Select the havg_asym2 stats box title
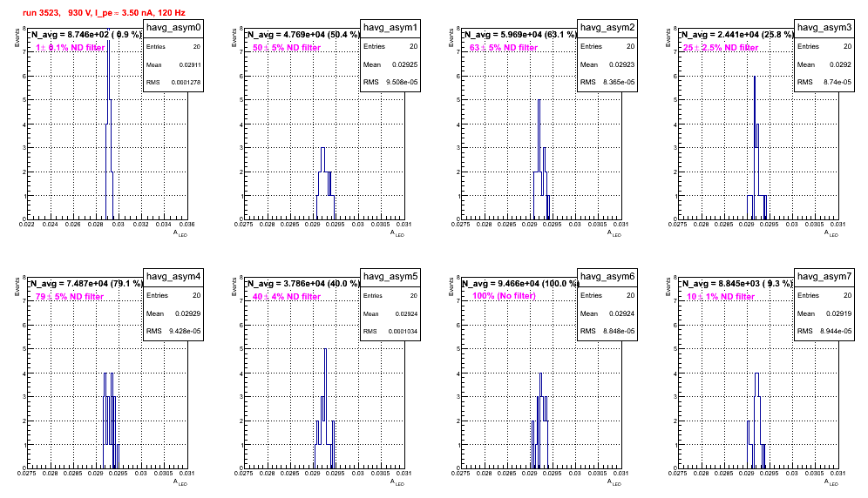Image resolution: width=868 pixels, height=498 pixels. pyautogui.click(x=607, y=27)
